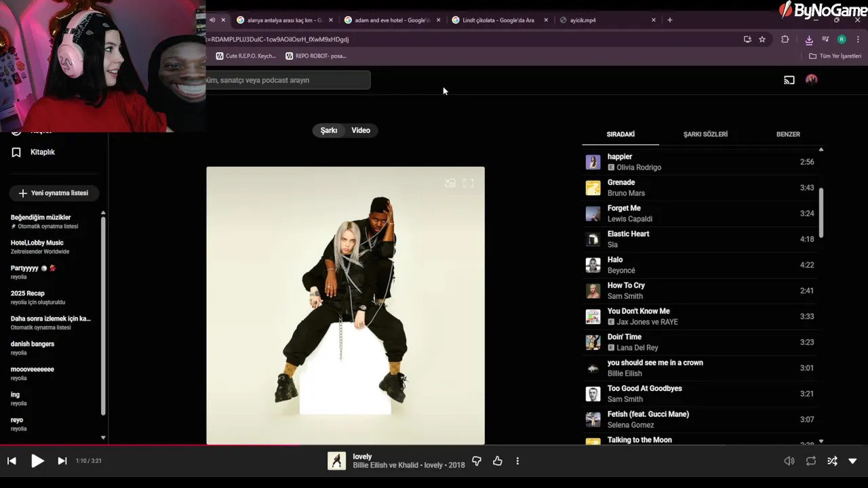Click the current song thumbnail in player bar
The width and height of the screenshot is (868, 488).
pyautogui.click(x=336, y=461)
